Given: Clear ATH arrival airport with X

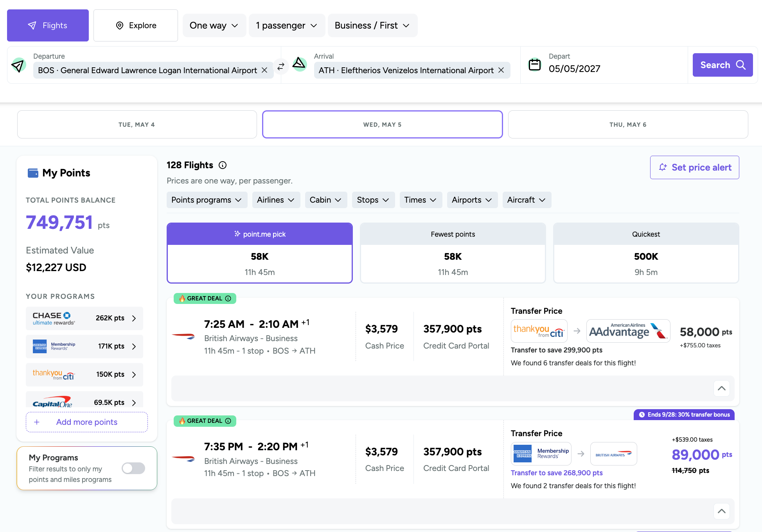Looking at the screenshot, I should [x=501, y=70].
